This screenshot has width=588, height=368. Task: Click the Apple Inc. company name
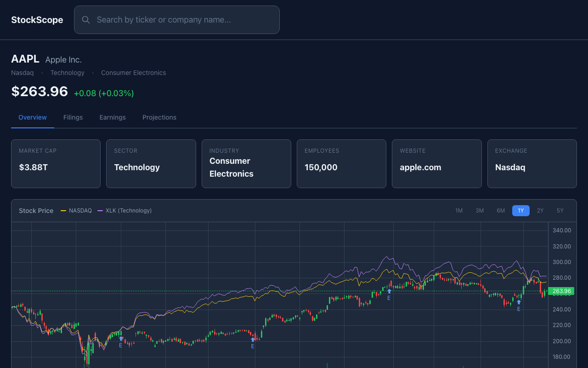coord(63,60)
